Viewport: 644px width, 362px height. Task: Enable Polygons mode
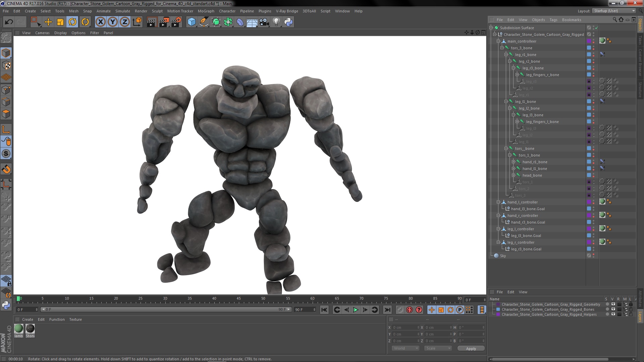(6, 114)
